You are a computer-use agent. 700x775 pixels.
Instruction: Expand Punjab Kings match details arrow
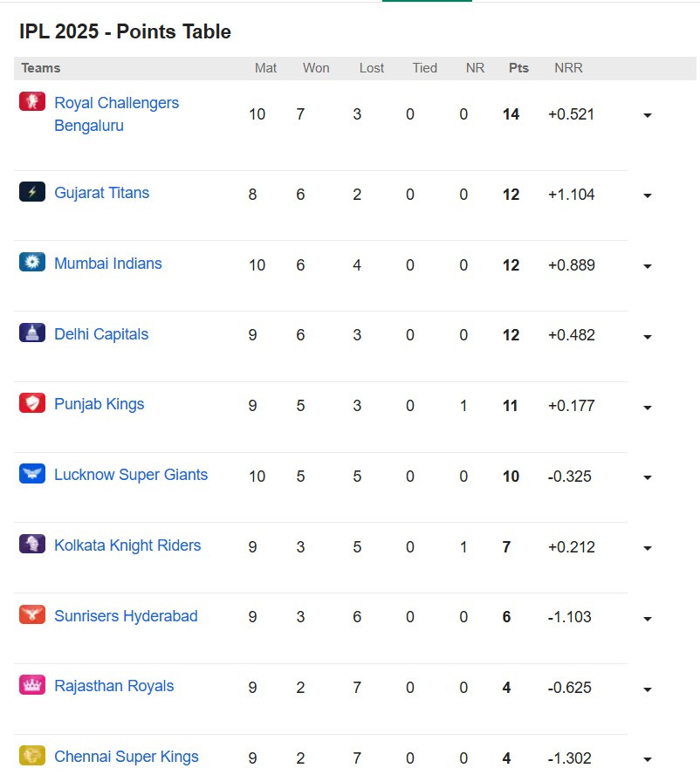(x=648, y=408)
